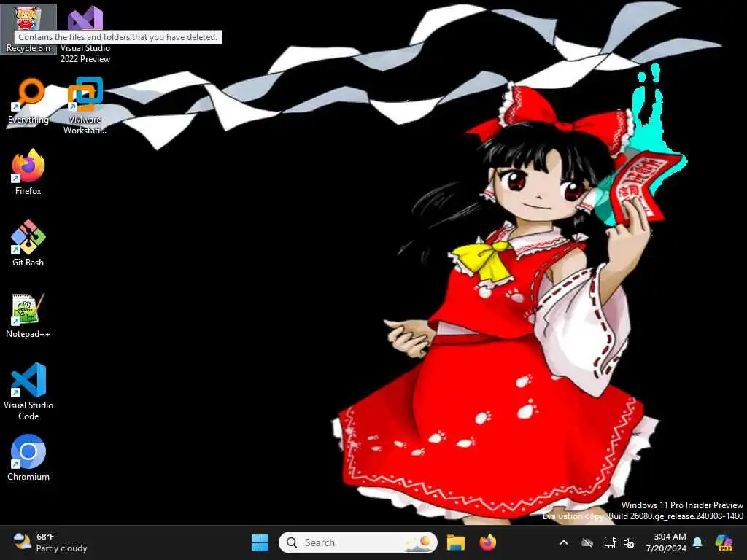The image size is (747, 560).
Task: Click the taskbar Search box
Action: point(357,542)
